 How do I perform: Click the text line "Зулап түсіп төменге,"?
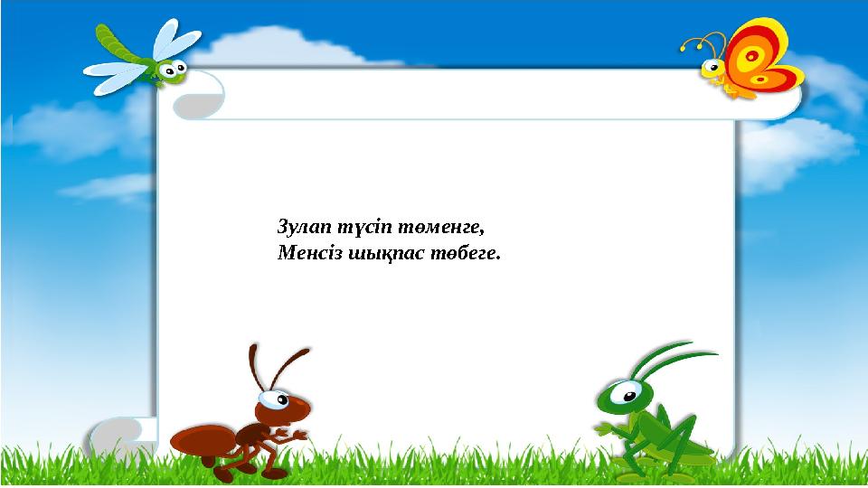pos(381,227)
